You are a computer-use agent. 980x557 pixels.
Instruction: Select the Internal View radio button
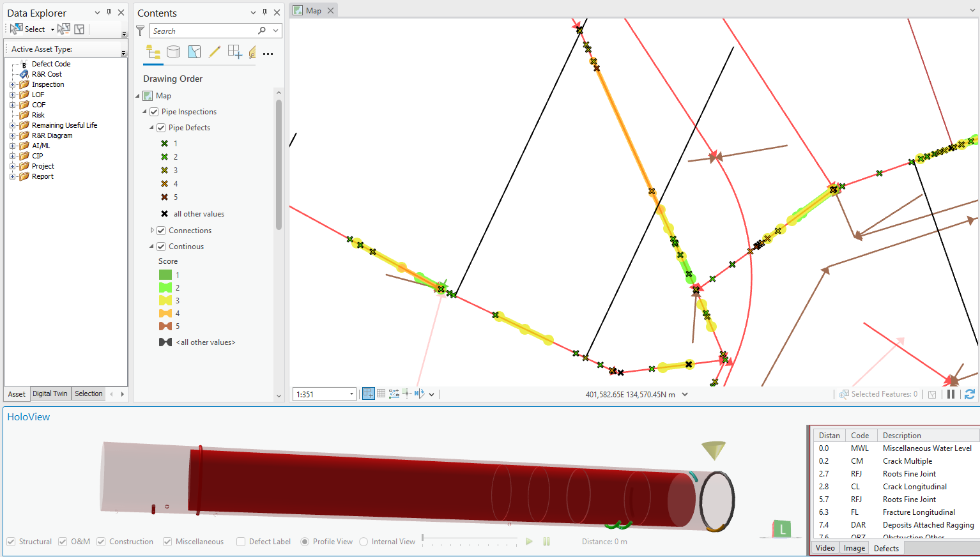pos(364,542)
